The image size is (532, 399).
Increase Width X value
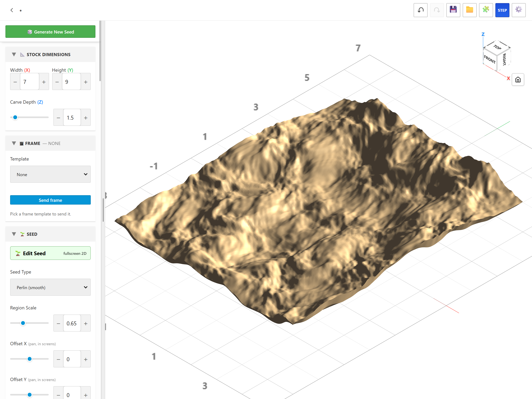click(x=44, y=82)
